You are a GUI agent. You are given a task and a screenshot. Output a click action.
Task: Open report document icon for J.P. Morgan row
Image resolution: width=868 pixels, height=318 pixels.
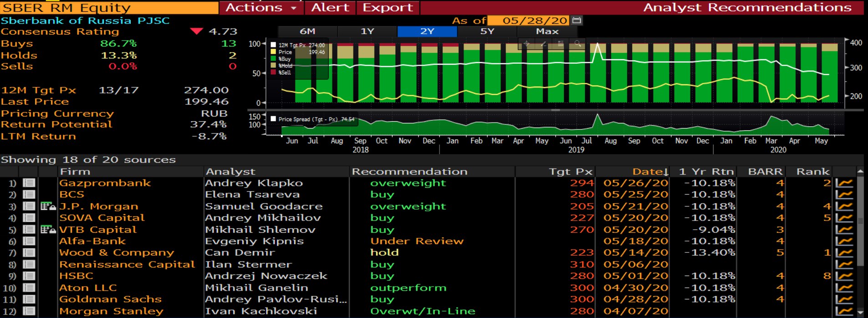pos(29,206)
